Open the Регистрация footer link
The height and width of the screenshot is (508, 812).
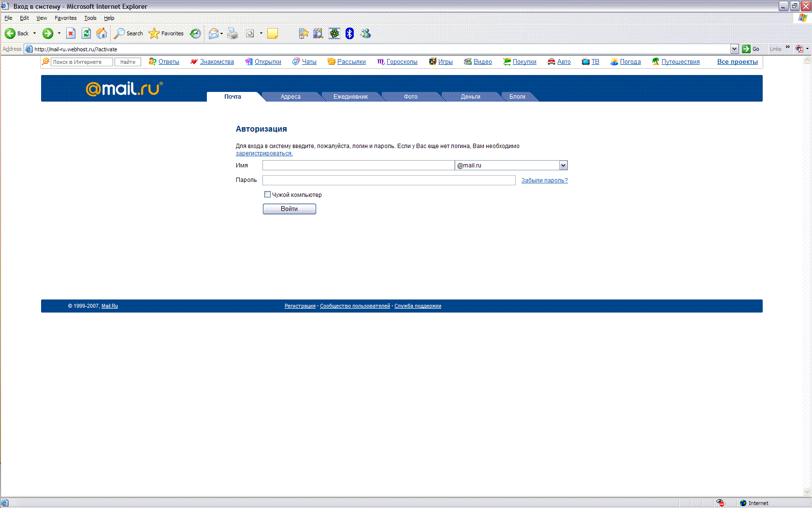pos(300,306)
